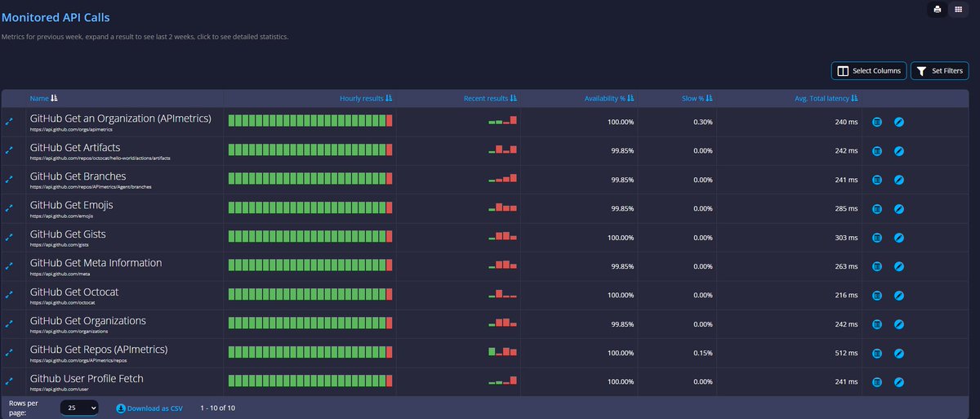Expand the GitHub Get Organizations row
This screenshot has height=419, width=980.
click(x=10, y=324)
